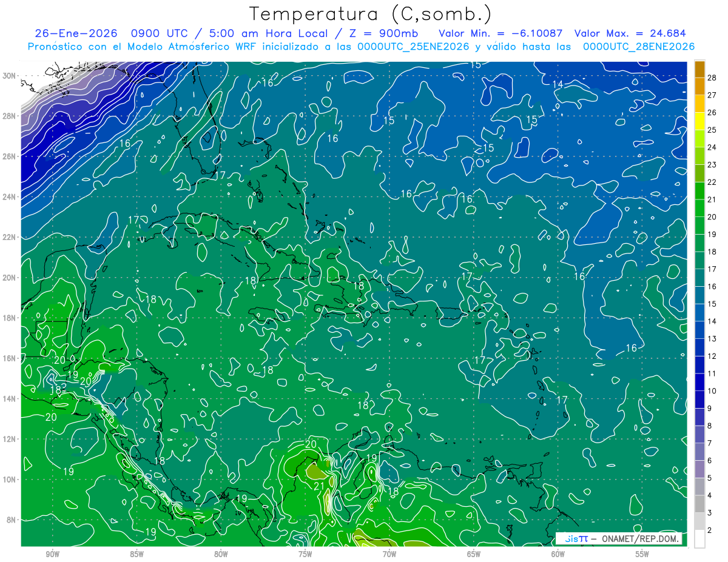Click the 5 label on the color scale
728x562 pixels.
[x=710, y=478]
